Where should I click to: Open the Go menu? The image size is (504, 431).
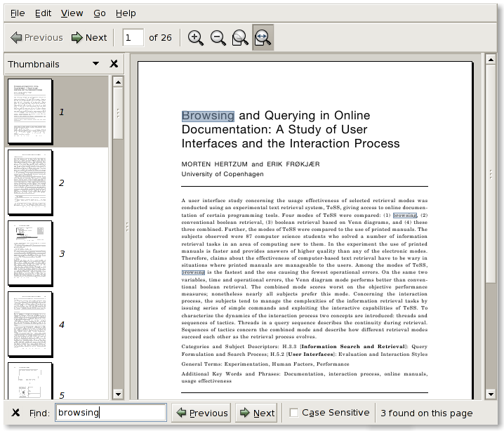100,13
